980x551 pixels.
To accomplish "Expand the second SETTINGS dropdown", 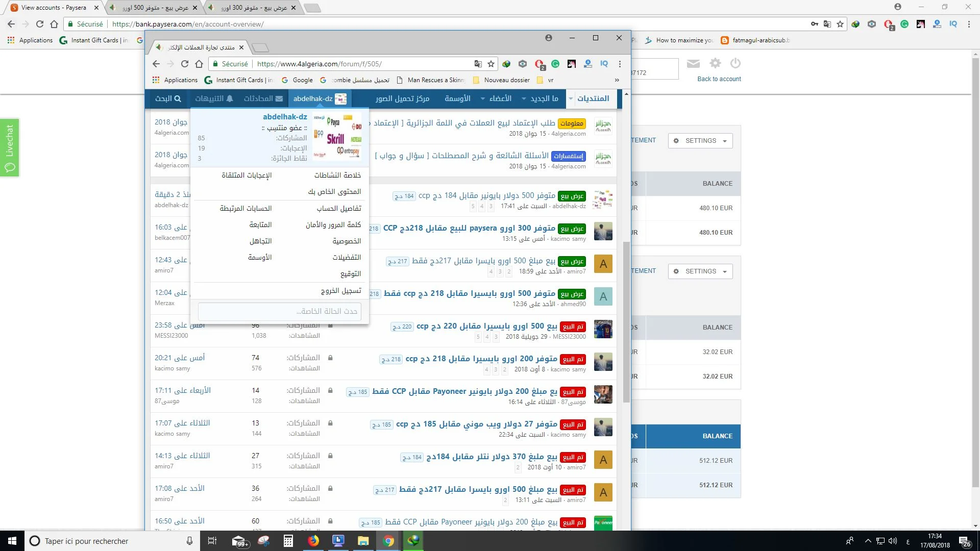I will pos(700,271).
